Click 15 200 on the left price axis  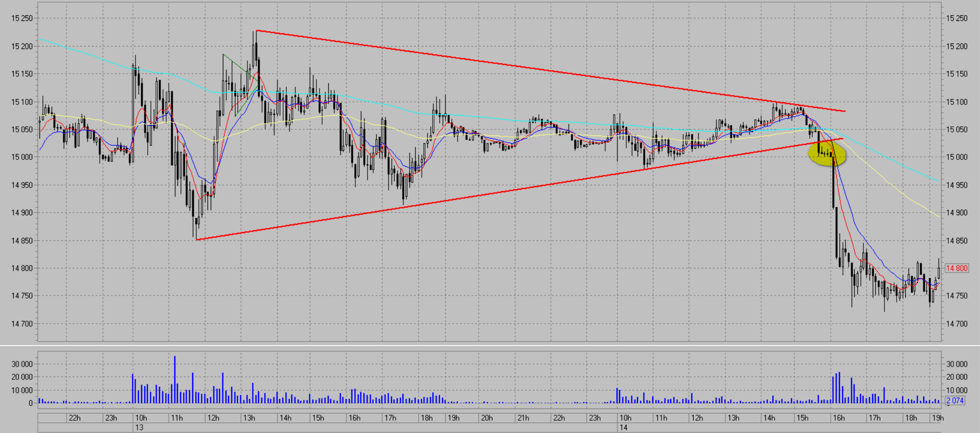(x=22, y=46)
